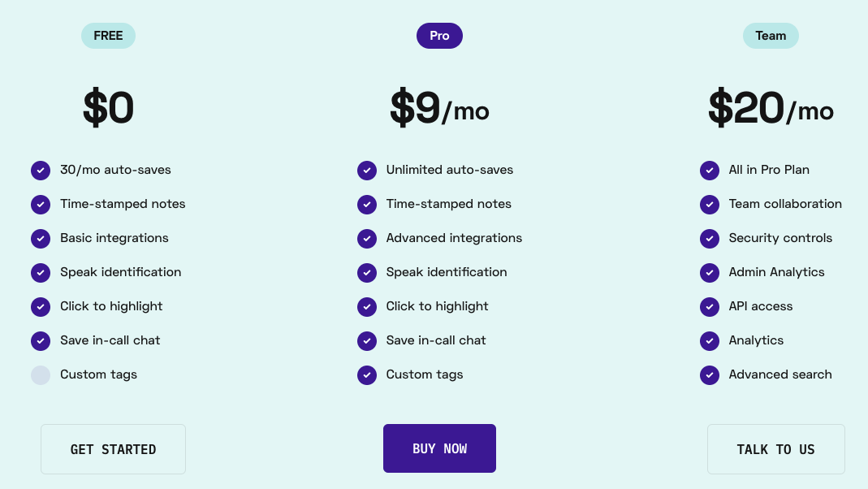
Task: Click the $20/mo price heading
Action: [771, 109]
